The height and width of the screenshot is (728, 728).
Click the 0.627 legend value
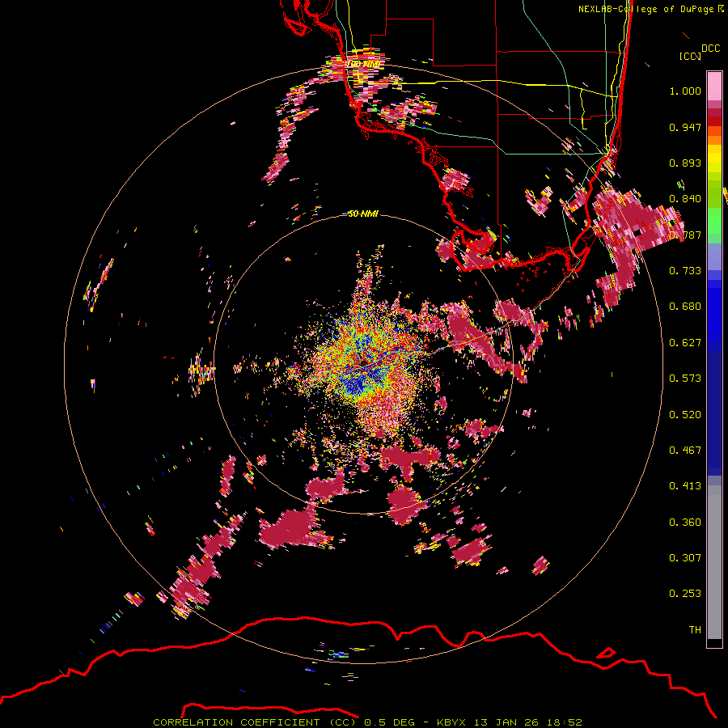click(685, 343)
